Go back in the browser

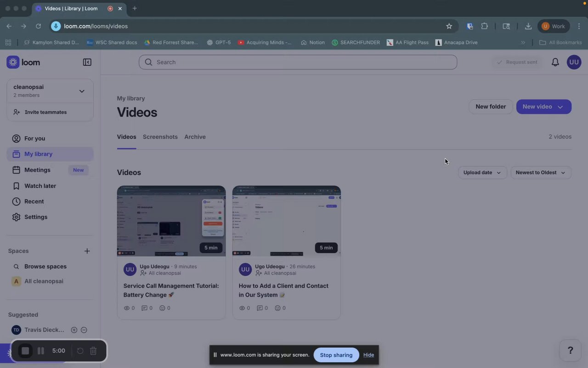[x=9, y=26]
